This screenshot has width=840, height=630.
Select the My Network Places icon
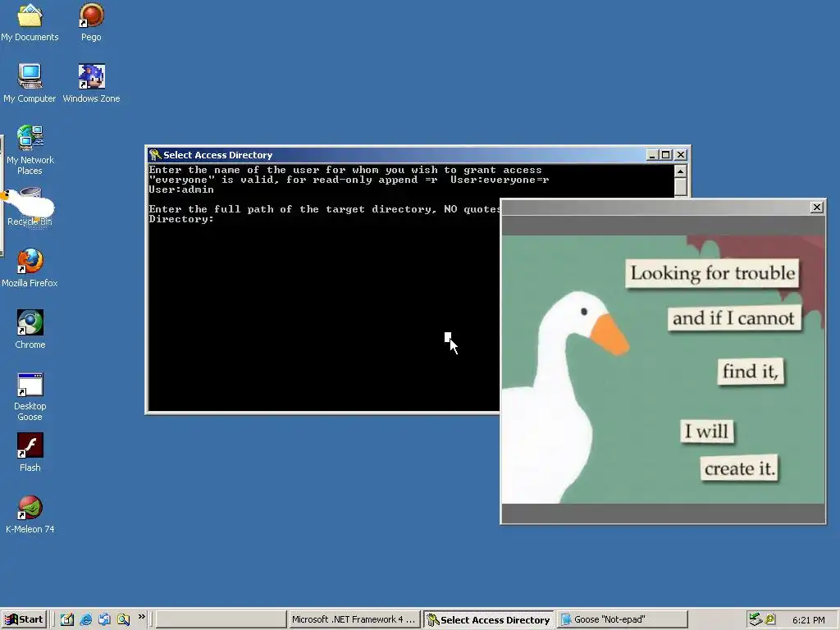(30, 149)
